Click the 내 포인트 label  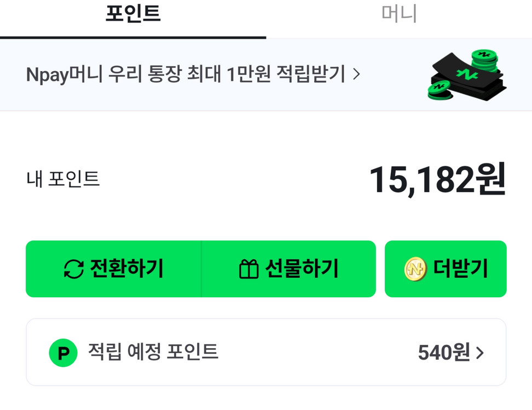(63, 179)
